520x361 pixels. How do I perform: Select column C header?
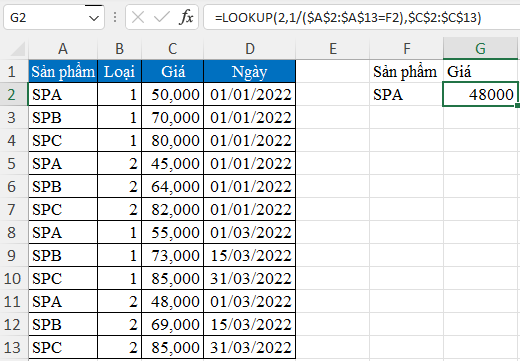pyautogui.click(x=172, y=49)
